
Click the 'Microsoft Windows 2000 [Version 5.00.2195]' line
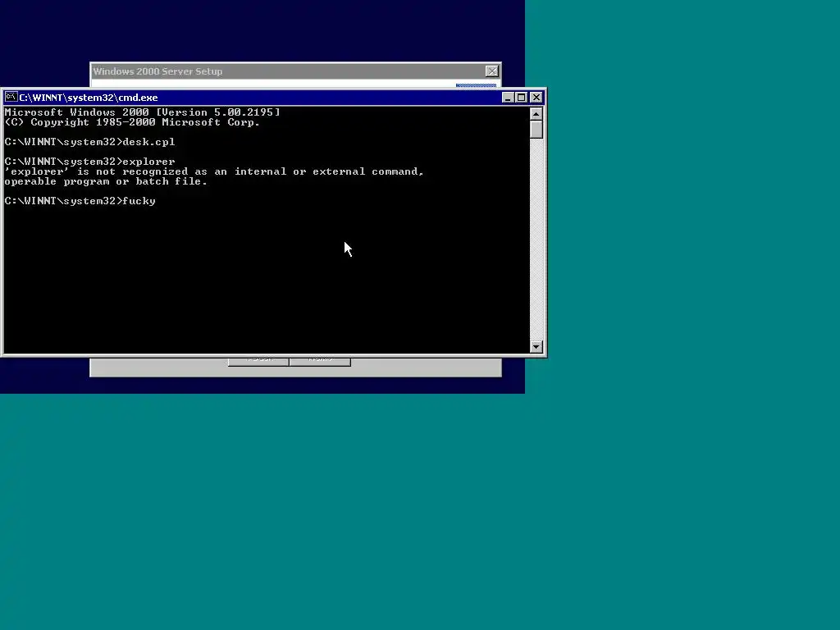[x=143, y=112]
